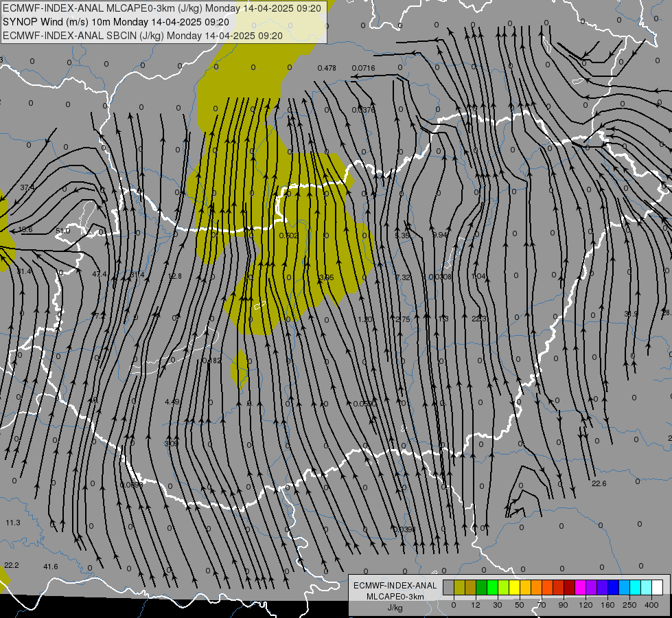The image size is (672, 618).
Task: Click the legend label ECMWF-INDEX-ANAL
Action: (395, 586)
